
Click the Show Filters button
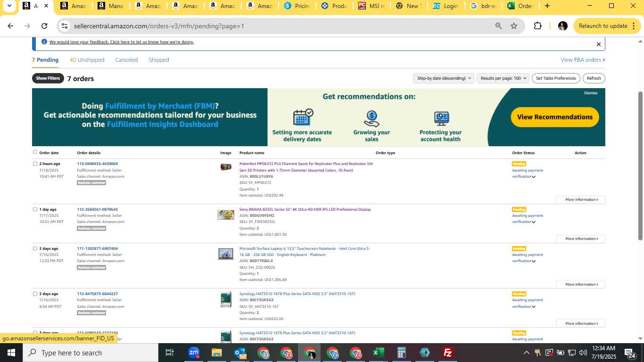click(48, 78)
